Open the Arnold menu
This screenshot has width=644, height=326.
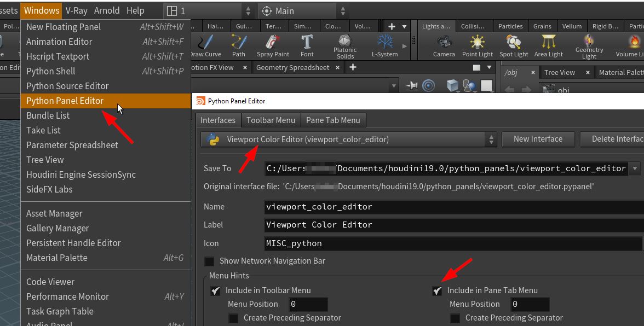click(107, 10)
